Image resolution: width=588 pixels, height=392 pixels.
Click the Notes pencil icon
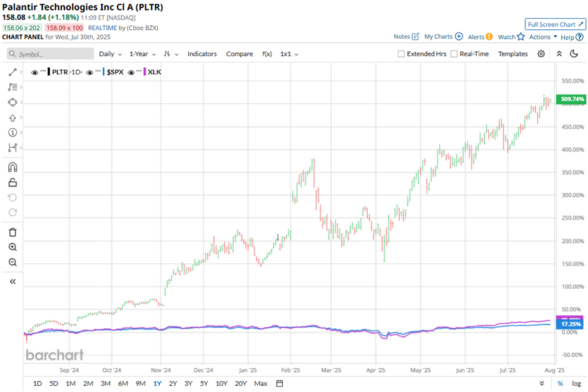click(x=415, y=36)
